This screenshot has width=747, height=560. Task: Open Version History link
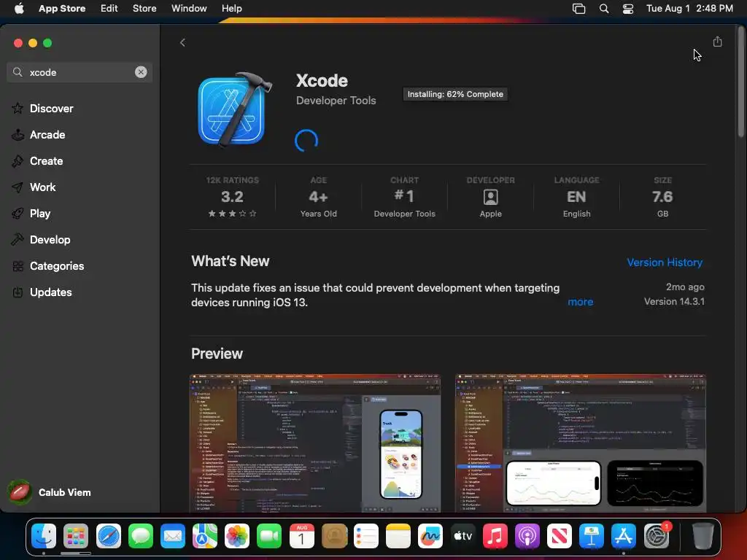pos(665,262)
